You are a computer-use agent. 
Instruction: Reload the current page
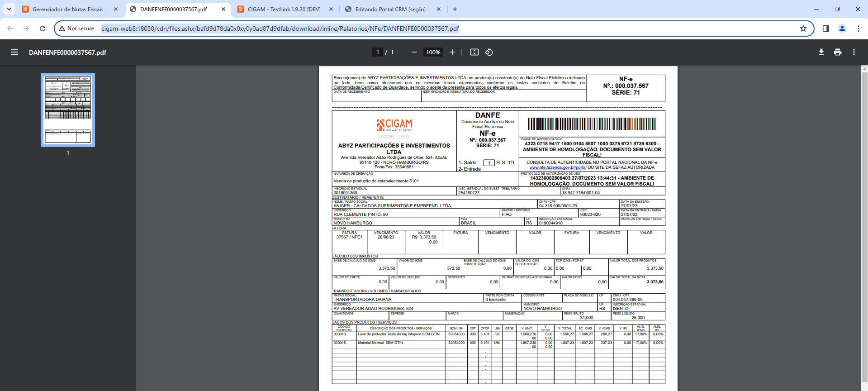(43, 29)
